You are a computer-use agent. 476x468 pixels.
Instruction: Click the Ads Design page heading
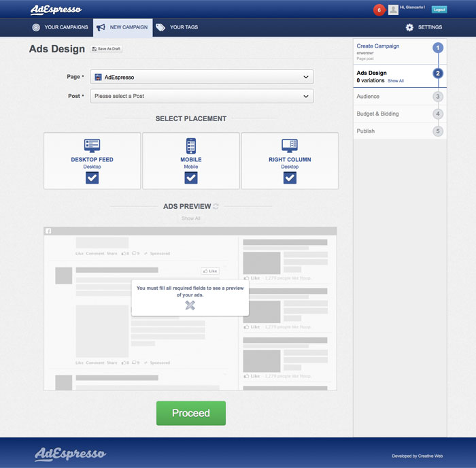pos(57,49)
